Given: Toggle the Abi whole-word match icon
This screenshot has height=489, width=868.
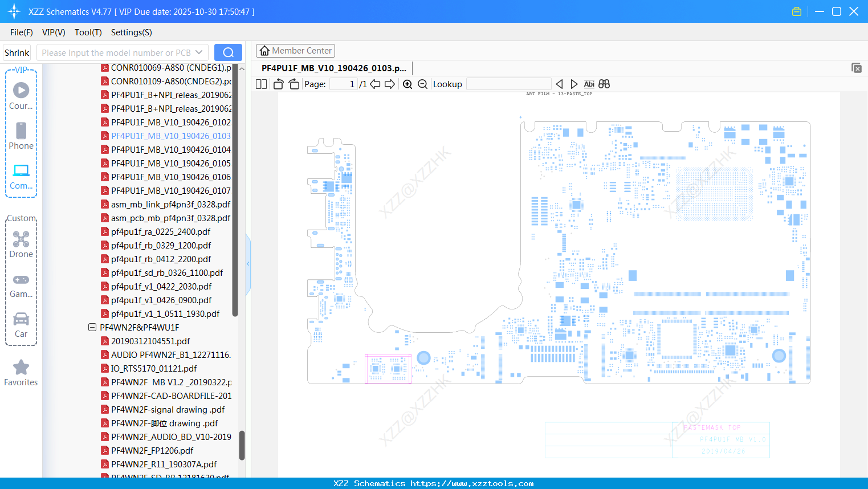Looking at the screenshot, I should [589, 84].
